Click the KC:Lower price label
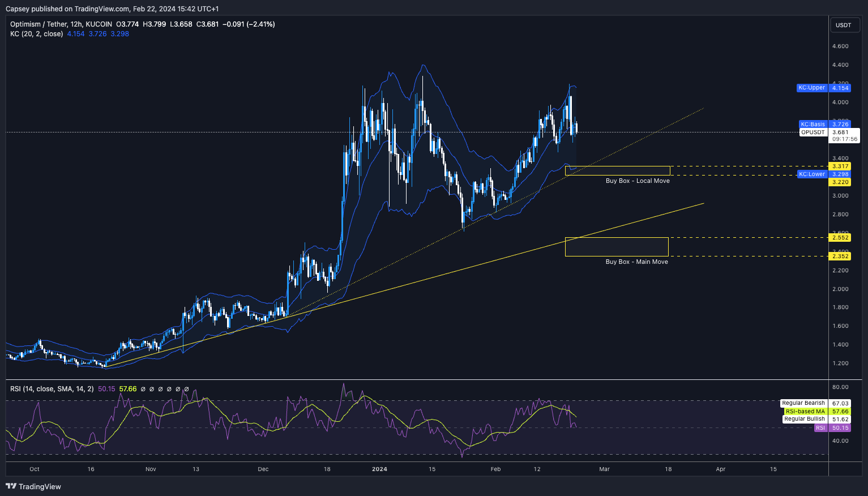868x496 pixels. pos(811,174)
